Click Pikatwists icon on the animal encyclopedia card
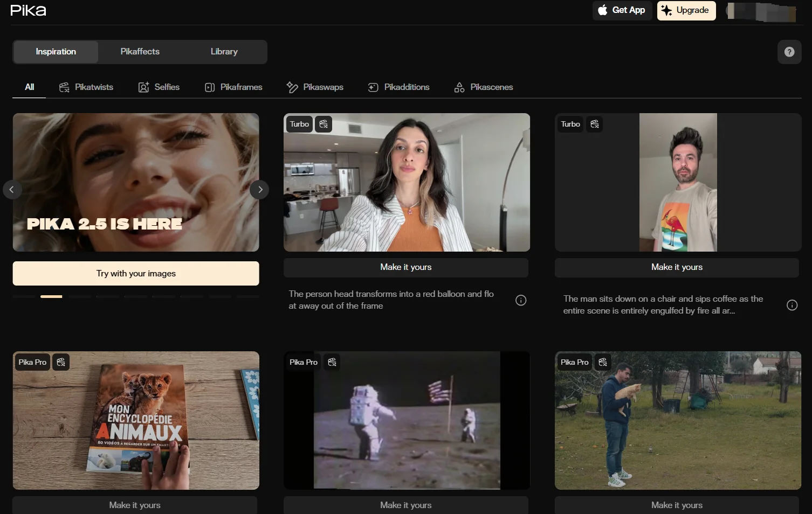The image size is (812, 514). [61, 362]
